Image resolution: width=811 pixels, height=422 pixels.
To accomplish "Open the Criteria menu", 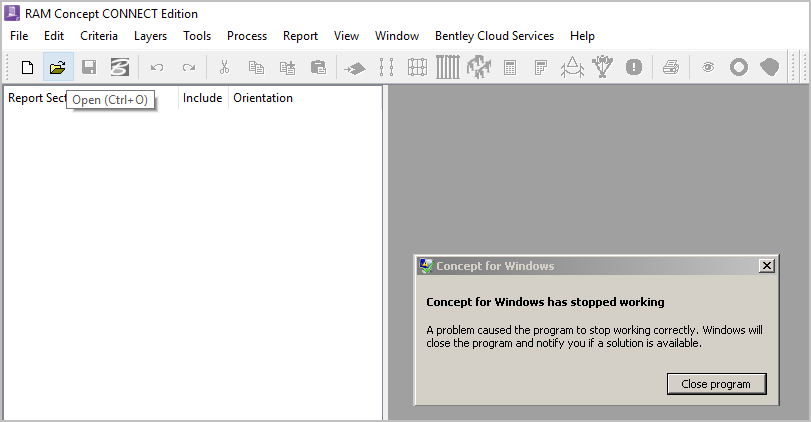I will 99,36.
